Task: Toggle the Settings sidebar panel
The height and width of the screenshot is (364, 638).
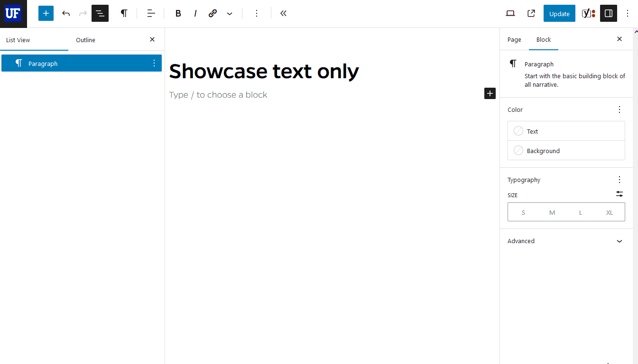Action: [608, 13]
